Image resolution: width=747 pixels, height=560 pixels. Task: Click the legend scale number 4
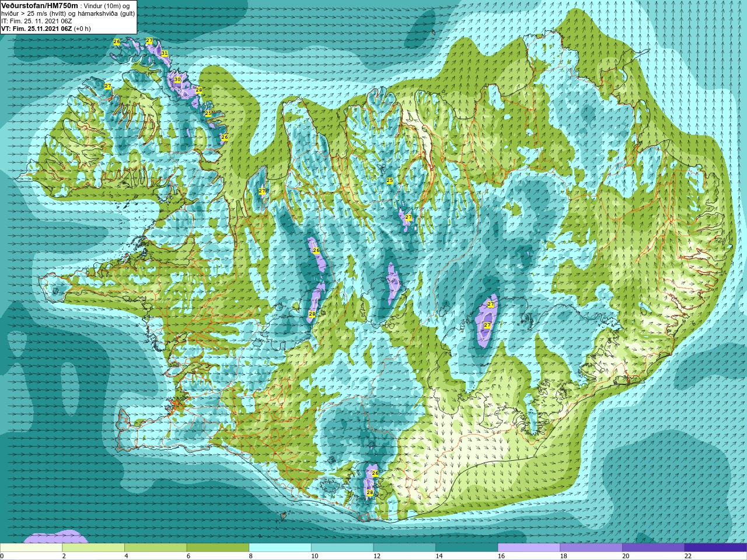126,556
